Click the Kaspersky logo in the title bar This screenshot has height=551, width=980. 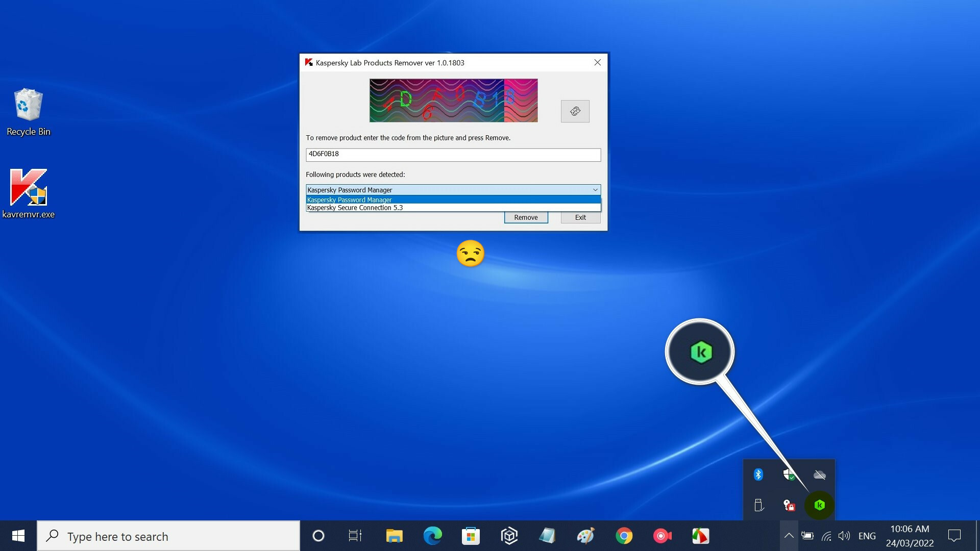tap(309, 62)
